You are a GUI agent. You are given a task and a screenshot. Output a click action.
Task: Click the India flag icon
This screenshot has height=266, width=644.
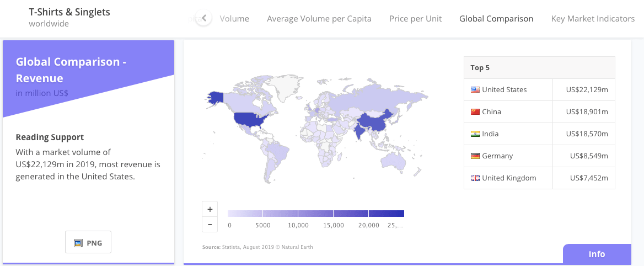coord(475,134)
